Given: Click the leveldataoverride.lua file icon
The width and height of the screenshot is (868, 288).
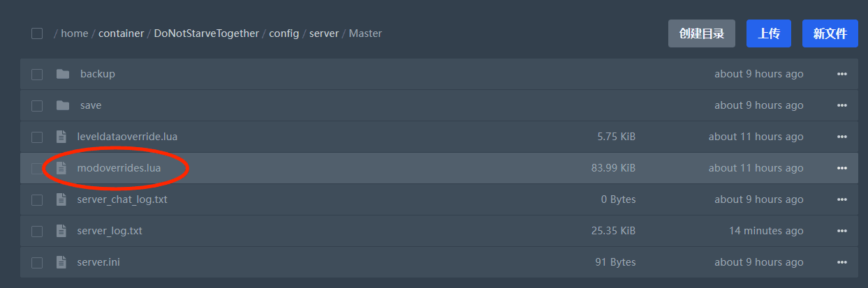Looking at the screenshot, I should tap(61, 137).
